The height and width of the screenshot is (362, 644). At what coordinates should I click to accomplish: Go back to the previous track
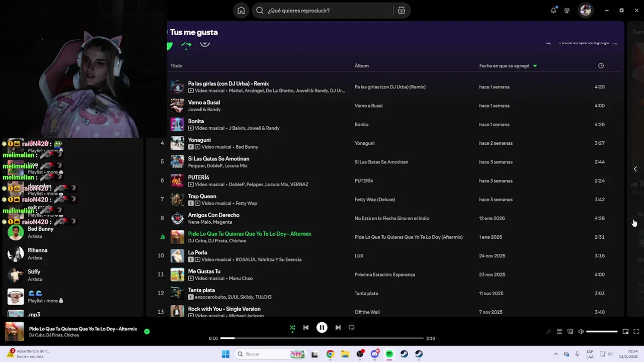pos(306,327)
